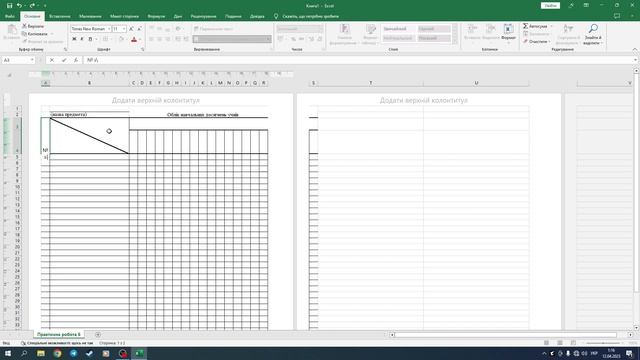Increase font size with the larger A icon
The image size is (640, 360).
click(131, 29)
